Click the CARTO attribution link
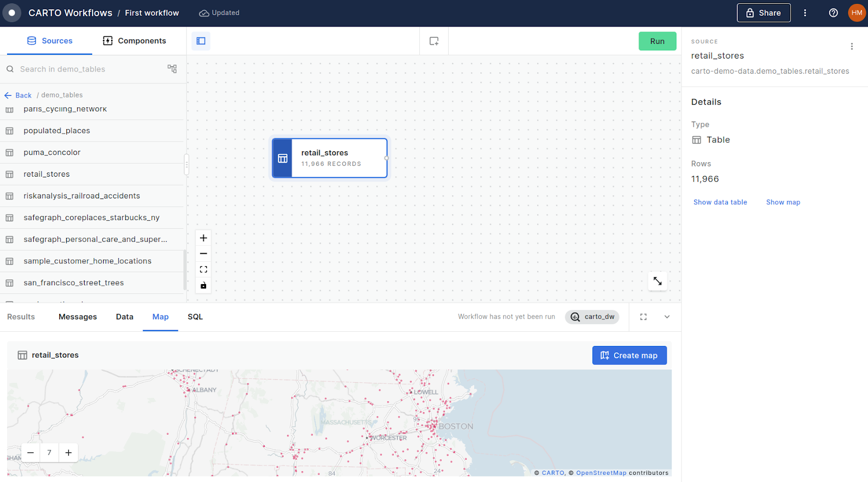The width and height of the screenshot is (868, 482). pyautogui.click(x=553, y=473)
